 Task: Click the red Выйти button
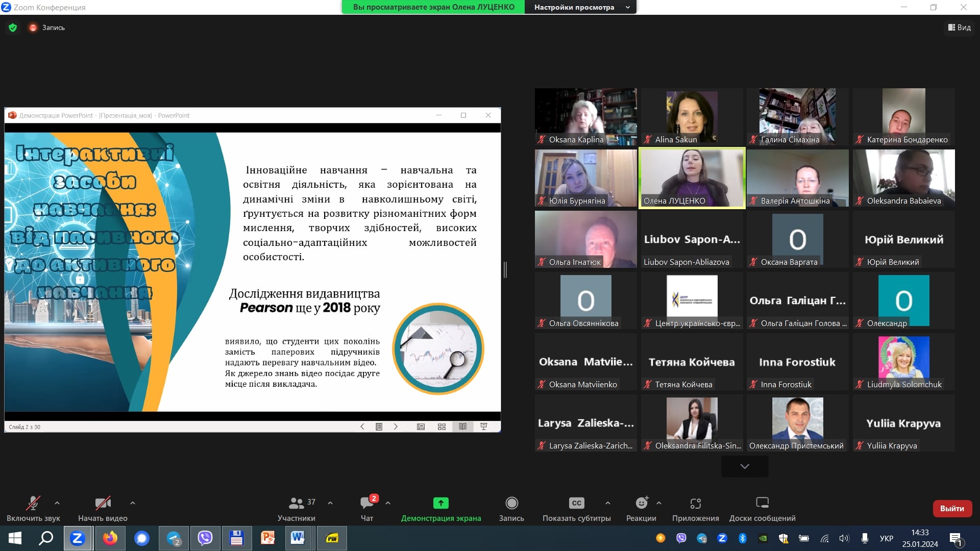coord(952,508)
